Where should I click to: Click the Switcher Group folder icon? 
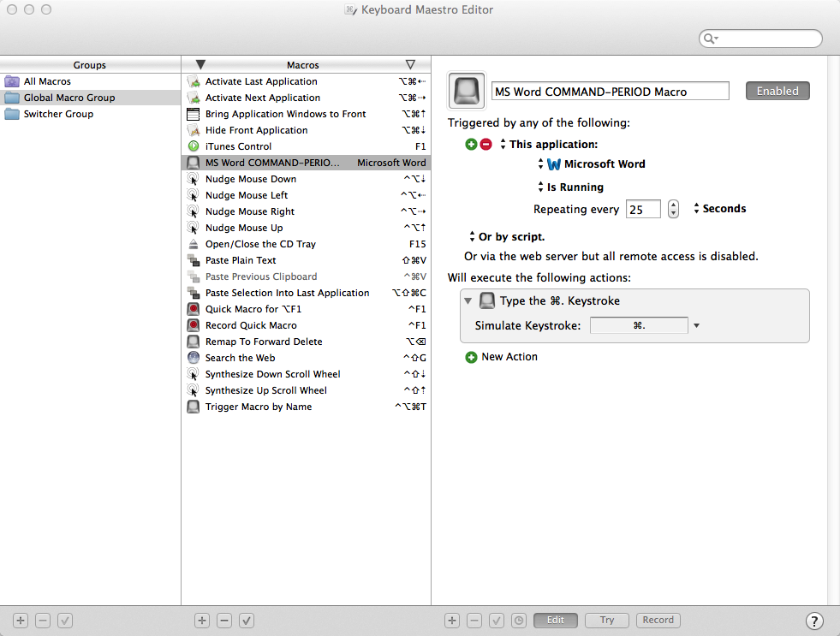point(12,114)
